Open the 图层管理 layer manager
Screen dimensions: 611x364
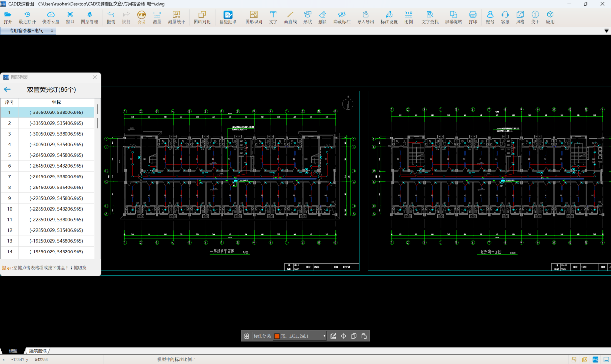(x=89, y=17)
